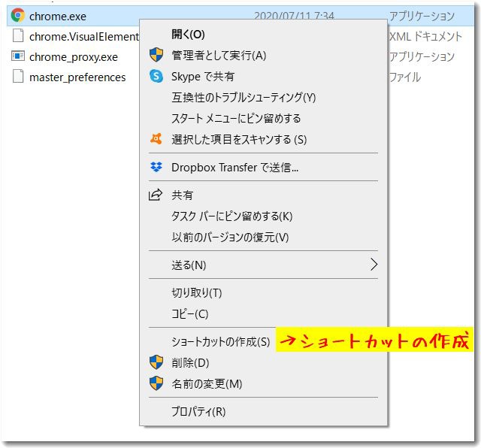Select 切り取り(T)
This screenshot has height=448, width=481.
[x=197, y=292]
